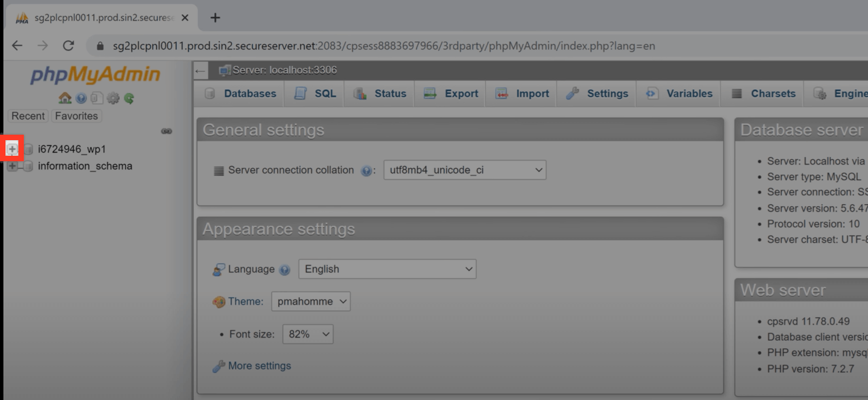868x400 pixels.
Task: Click back arrow in server panel header
Action: click(200, 70)
